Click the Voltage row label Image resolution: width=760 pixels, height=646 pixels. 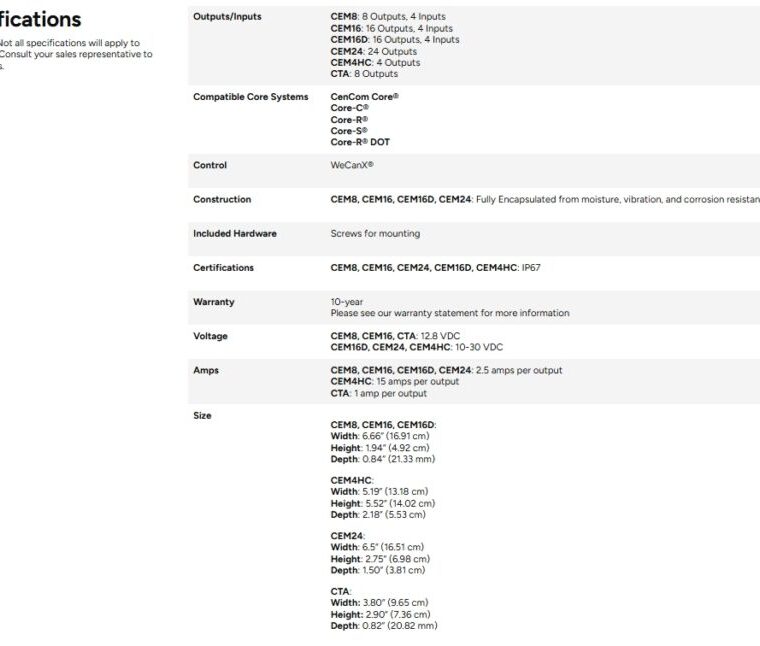(x=210, y=336)
